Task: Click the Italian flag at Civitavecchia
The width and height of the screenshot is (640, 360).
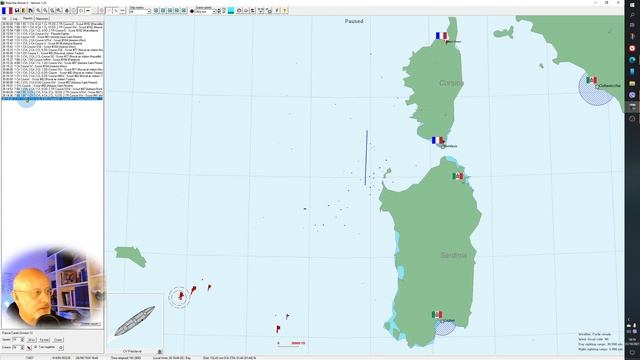Action: [591, 80]
